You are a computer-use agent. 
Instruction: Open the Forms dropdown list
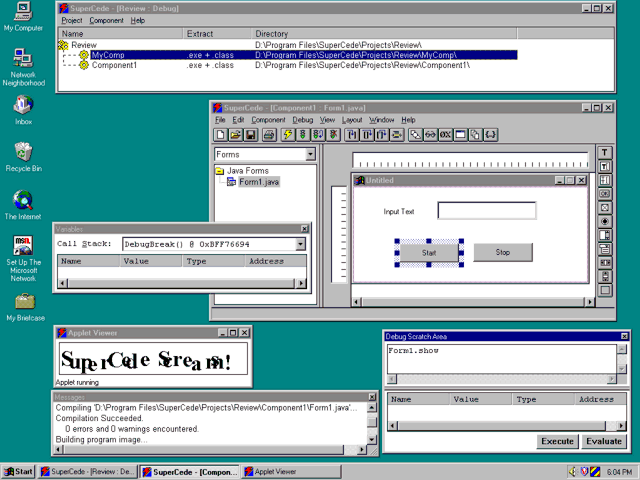310,154
